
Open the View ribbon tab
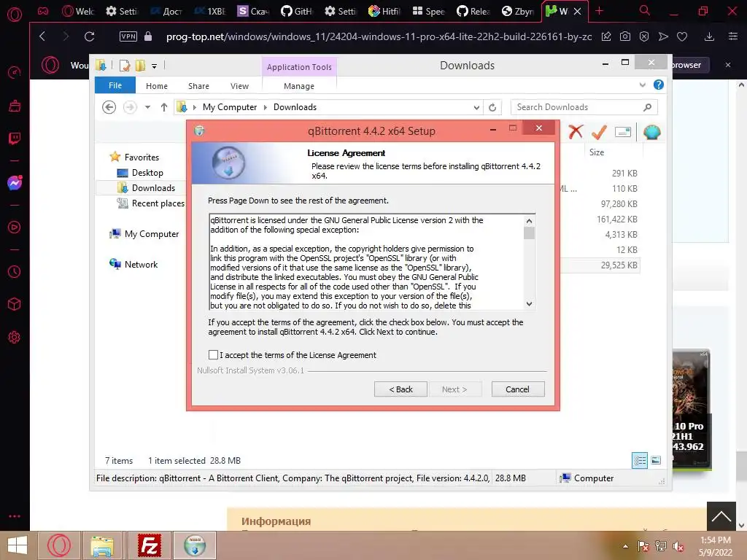click(x=239, y=86)
